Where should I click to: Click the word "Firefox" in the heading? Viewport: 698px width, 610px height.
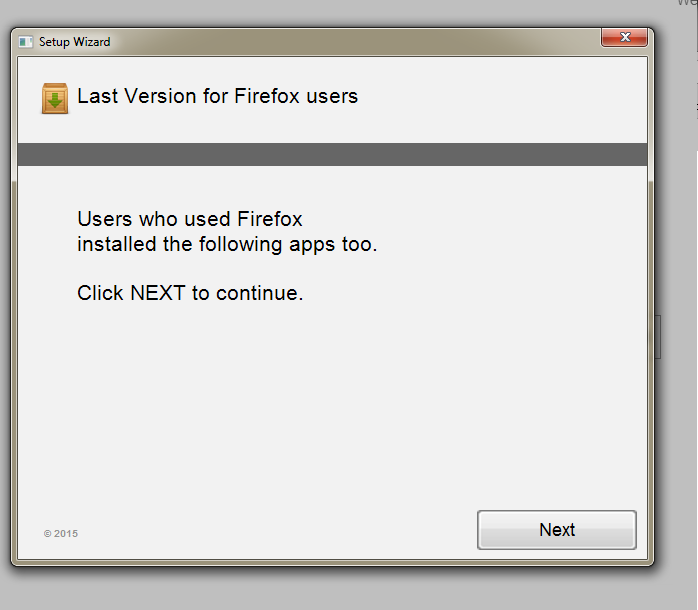[267, 96]
